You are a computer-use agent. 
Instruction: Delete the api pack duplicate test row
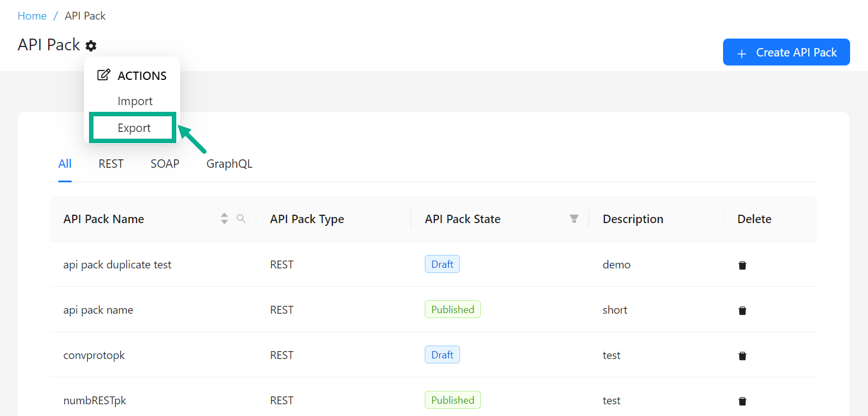(x=742, y=265)
